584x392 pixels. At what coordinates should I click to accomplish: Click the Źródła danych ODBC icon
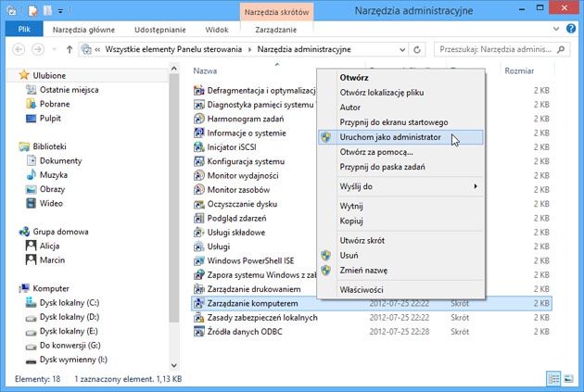199,332
